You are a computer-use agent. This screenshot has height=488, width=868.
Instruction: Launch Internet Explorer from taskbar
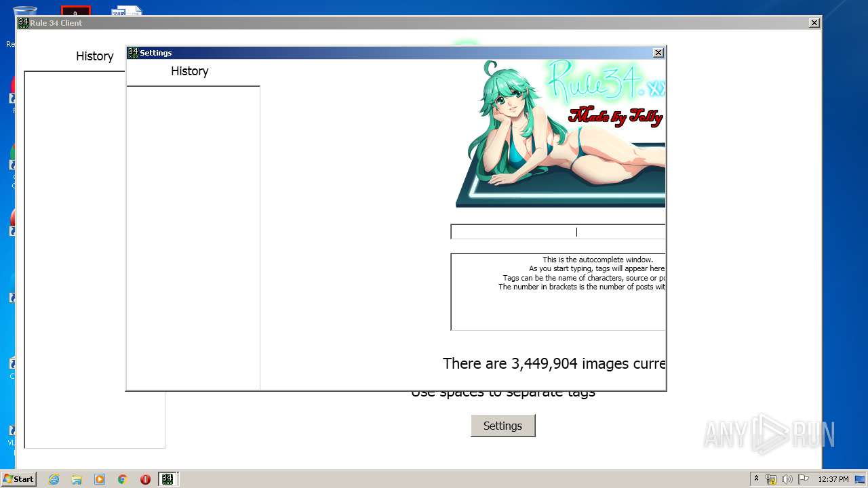pos(54,479)
